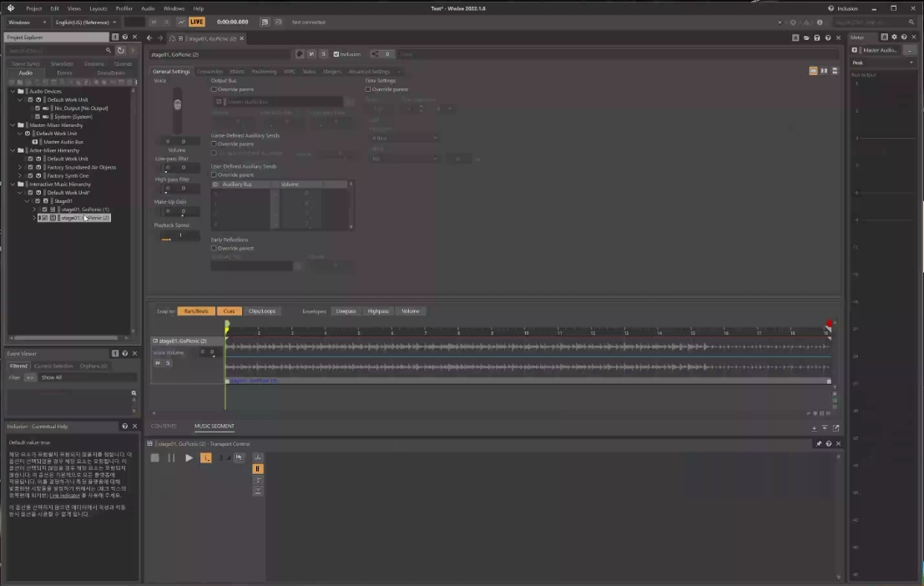The width and height of the screenshot is (924, 586).
Task: Toggle the checkbox of Stage01 tree item
Action: click(x=38, y=201)
